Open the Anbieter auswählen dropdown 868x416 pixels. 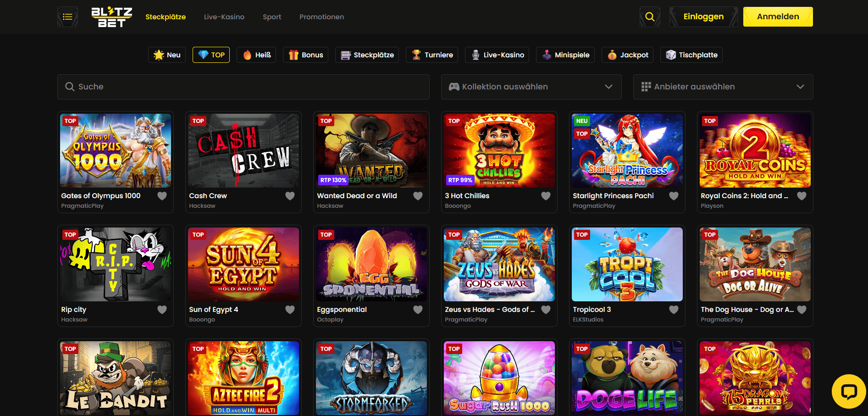tap(723, 87)
